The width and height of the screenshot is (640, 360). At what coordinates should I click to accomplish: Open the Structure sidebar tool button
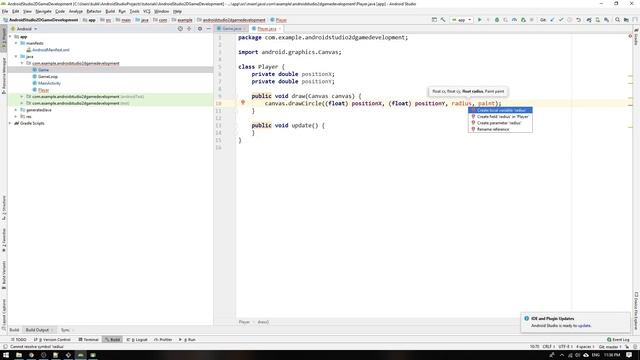pyautogui.click(x=4, y=209)
